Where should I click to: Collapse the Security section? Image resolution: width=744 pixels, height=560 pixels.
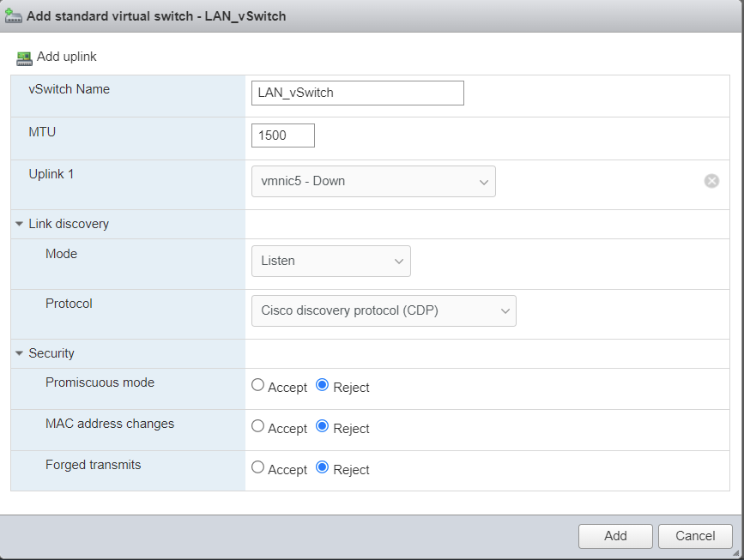coord(20,353)
